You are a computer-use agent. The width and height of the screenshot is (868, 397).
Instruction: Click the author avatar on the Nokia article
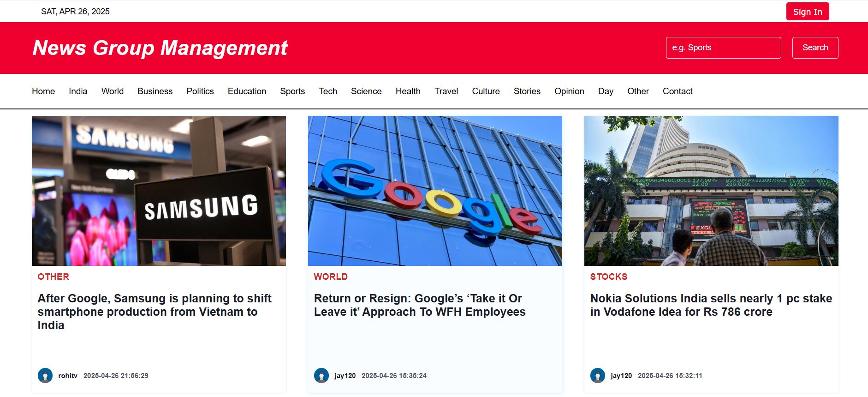point(598,375)
